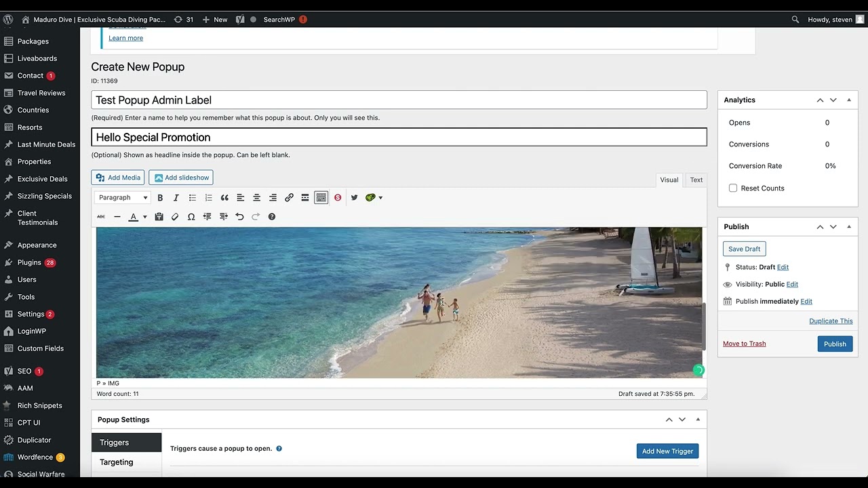
Task: Apply blockquote formatting
Action: pos(224,198)
